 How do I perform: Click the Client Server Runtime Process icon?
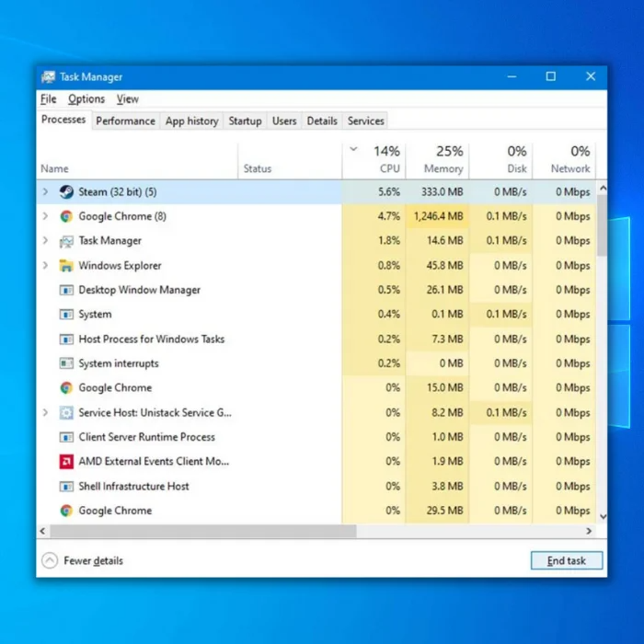click(66, 437)
